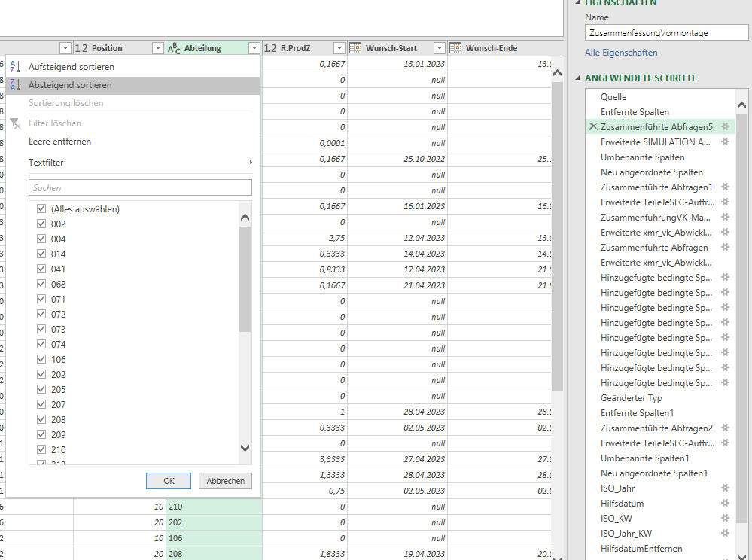Uncheck the 106 filter value
This screenshot has height=560, width=752.
pos(41,359)
